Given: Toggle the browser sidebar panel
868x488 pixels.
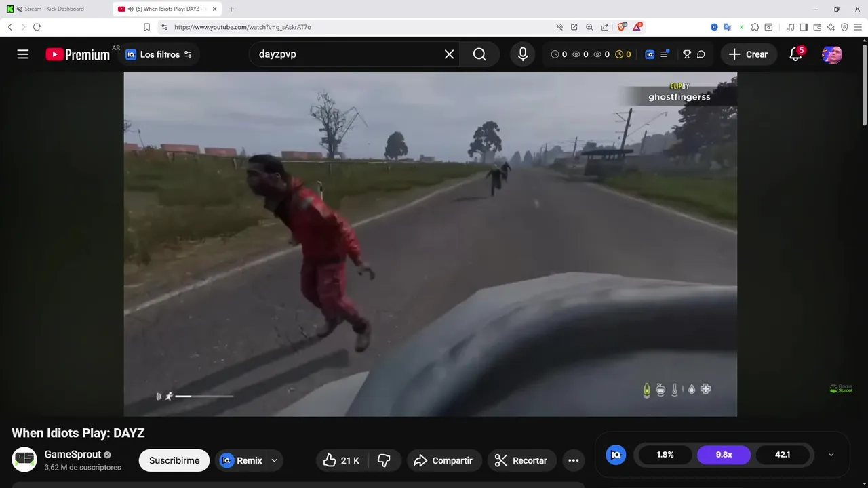Looking at the screenshot, I should [804, 27].
